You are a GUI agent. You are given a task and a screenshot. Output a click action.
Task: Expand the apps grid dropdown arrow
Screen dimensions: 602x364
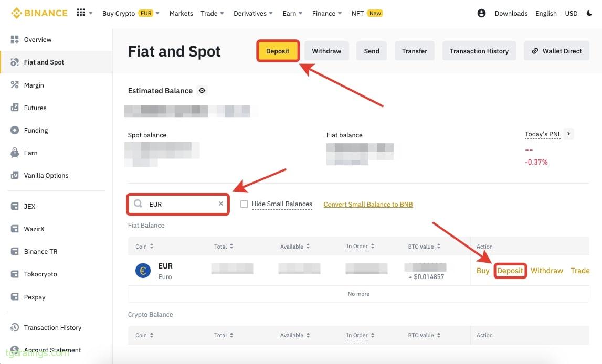91,13
